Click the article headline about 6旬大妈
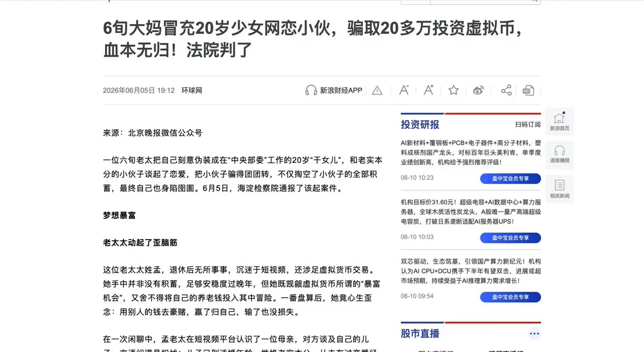The width and height of the screenshot is (644, 352). pos(312,40)
